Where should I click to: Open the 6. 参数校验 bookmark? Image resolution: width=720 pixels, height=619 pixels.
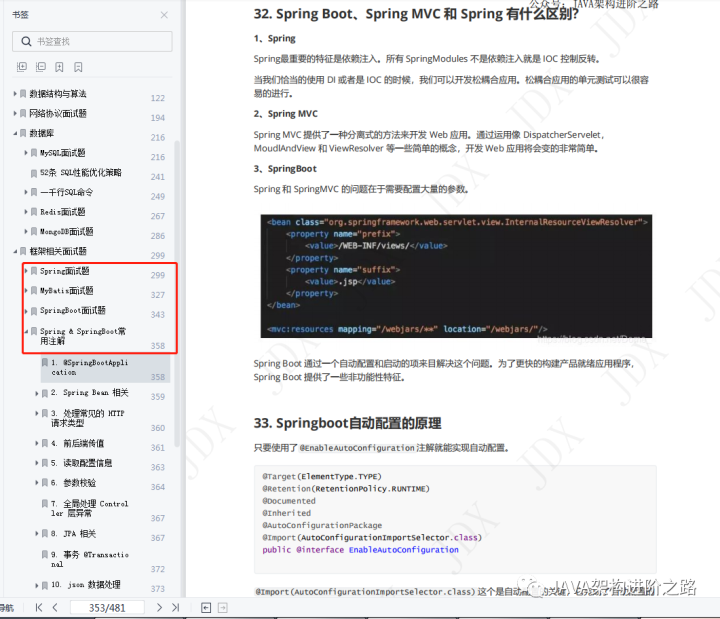click(73, 483)
